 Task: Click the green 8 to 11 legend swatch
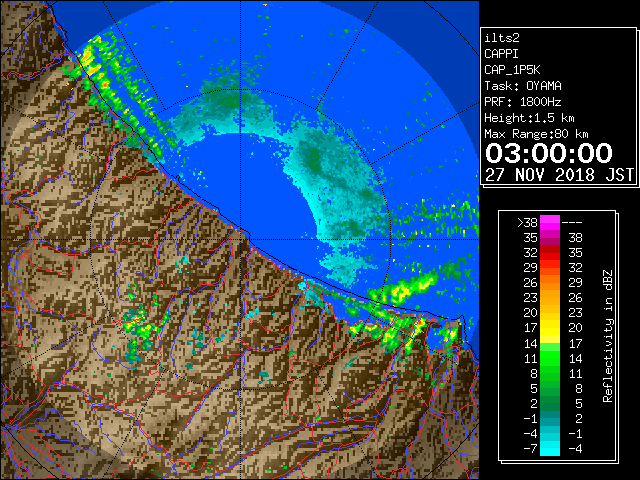coord(550,373)
